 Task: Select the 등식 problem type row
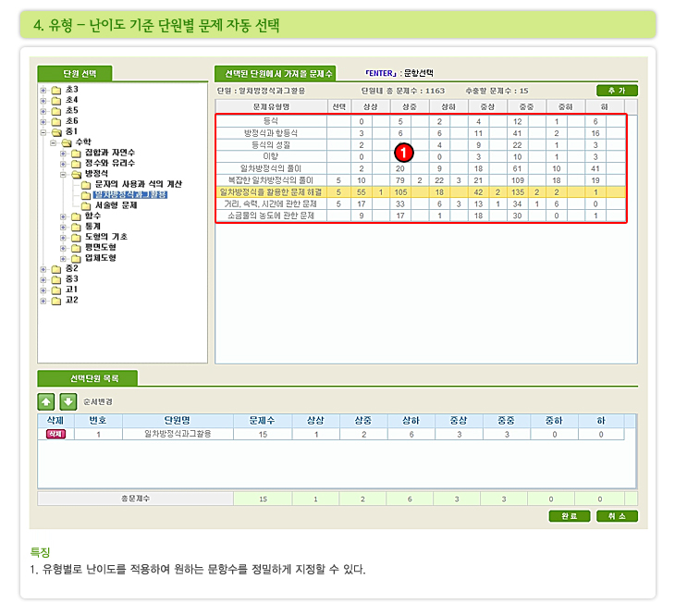tap(421, 121)
